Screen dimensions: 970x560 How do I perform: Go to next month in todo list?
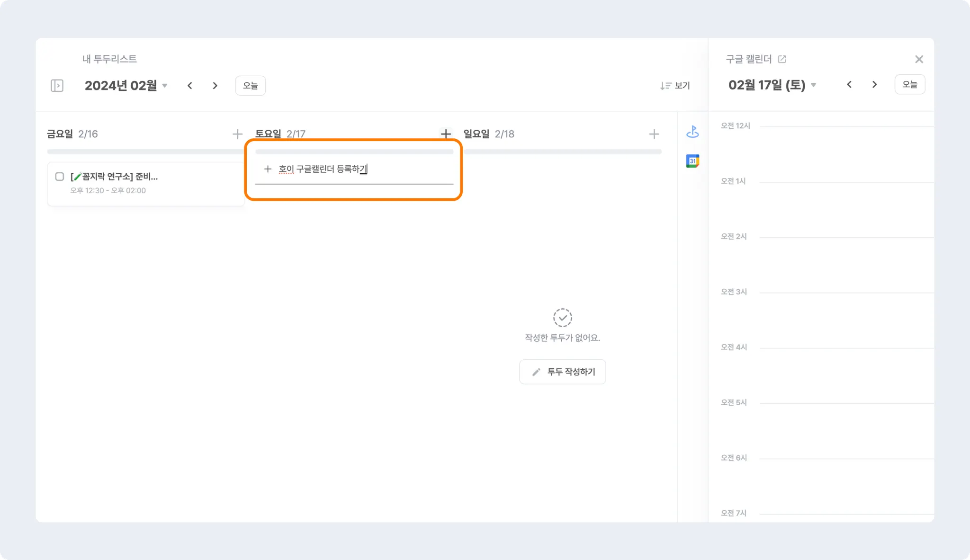click(x=215, y=86)
